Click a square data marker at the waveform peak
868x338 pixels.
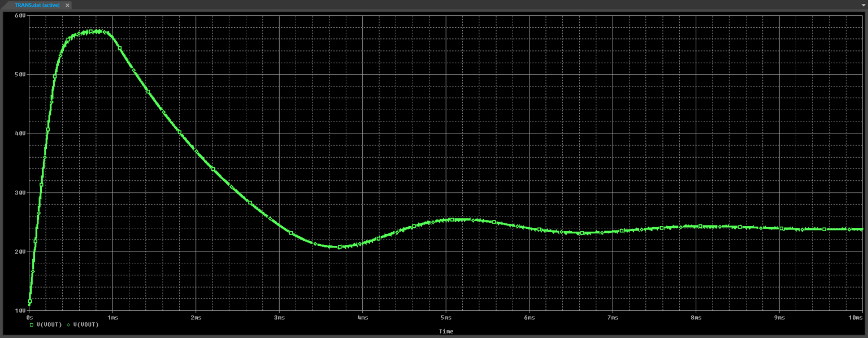click(x=90, y=31)
